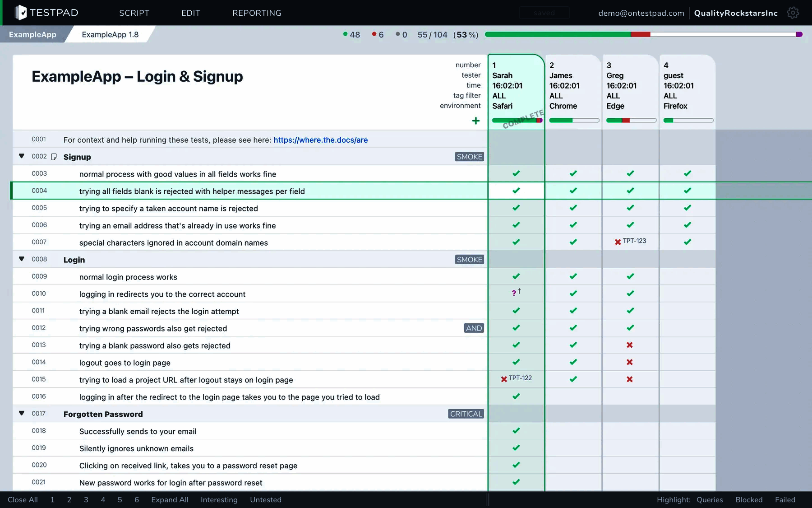Collapse the Signup test group

point(22,156)
